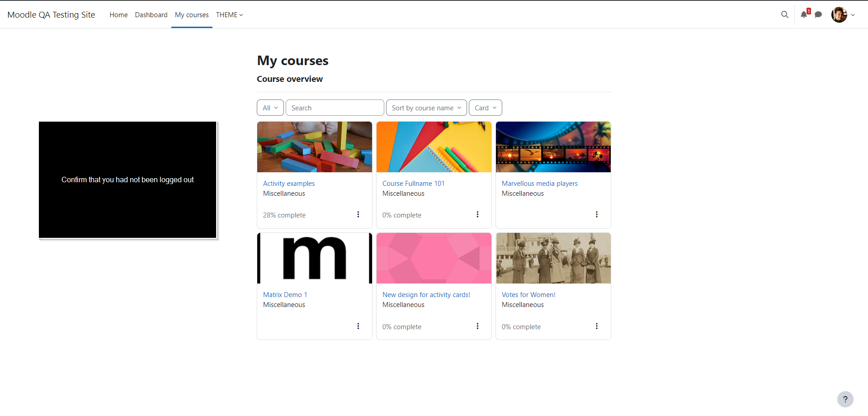Open the user avatar menu
Image resolution: width=868 pixels, height=416 pixels.
click(839, 14)
